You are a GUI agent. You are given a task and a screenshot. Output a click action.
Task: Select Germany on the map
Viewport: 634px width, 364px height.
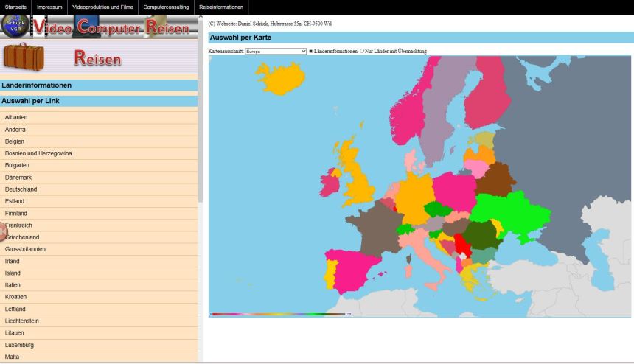(414, 198)
